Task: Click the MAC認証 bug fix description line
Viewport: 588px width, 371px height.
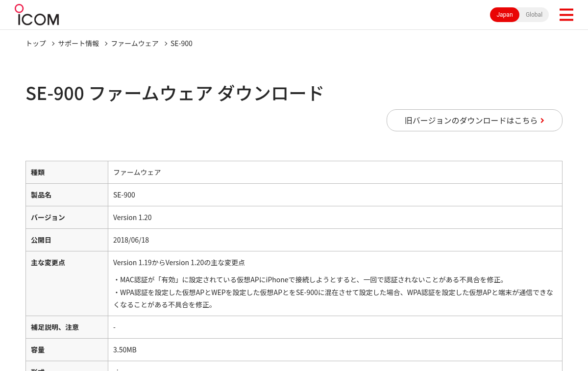Action: [309, 279]
